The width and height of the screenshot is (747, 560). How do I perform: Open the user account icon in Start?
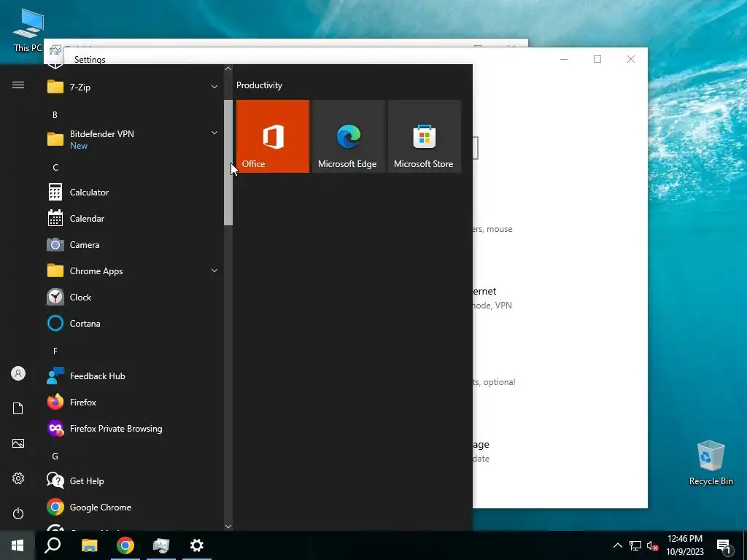18,373
